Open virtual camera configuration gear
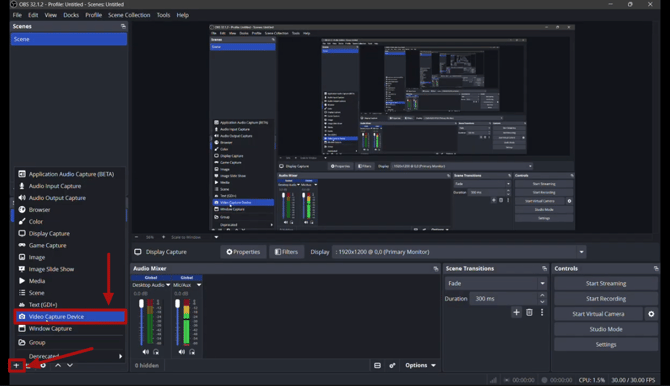Image resolution: width=670 pixels, height=386 pixels. pyautogui.click(x=651, y=314)
